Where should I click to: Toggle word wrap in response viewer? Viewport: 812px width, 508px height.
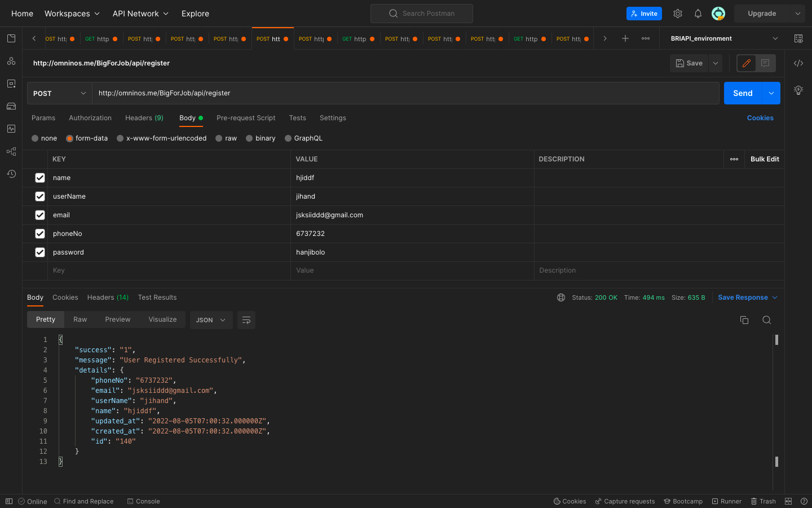[x=246, y=320]
